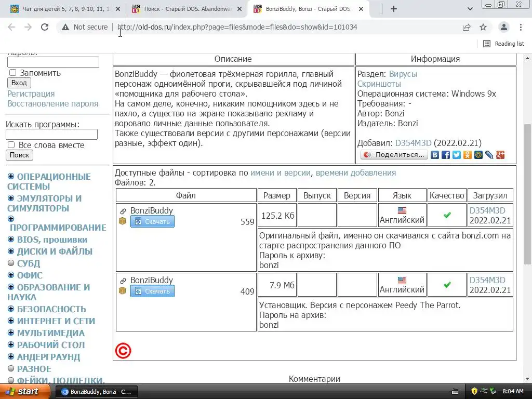The image size is (532, 399).
Task: Click the Поделиться share button
Action: 394,155
